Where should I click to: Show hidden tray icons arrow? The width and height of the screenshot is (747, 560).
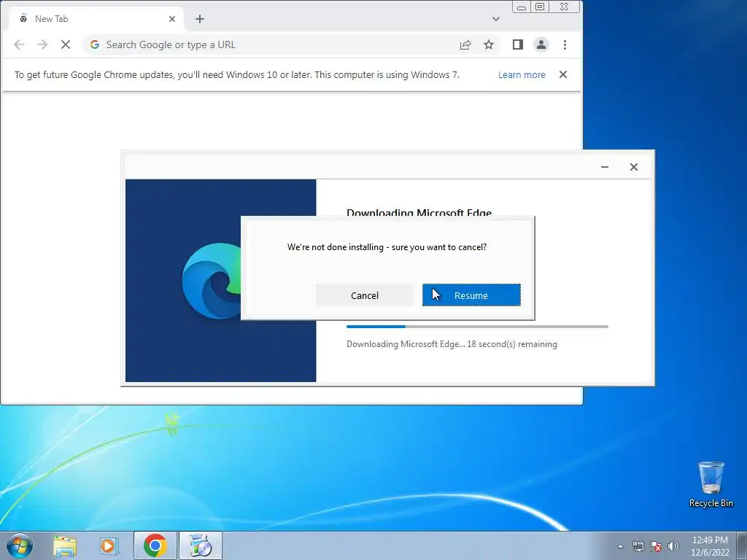(x=620, y=546)
